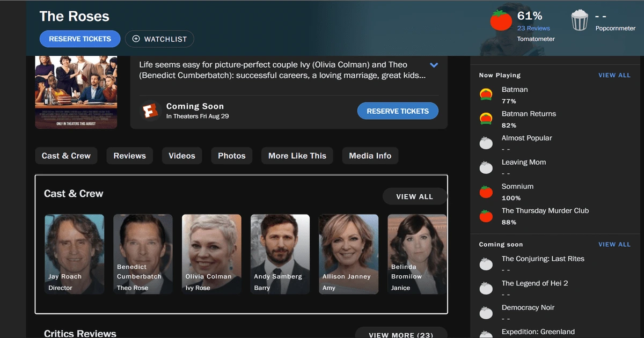The width and height of the screenshot is (644, 338).
Task: Open The Thursday Murder Club link
Action: [x=545, y=210]
